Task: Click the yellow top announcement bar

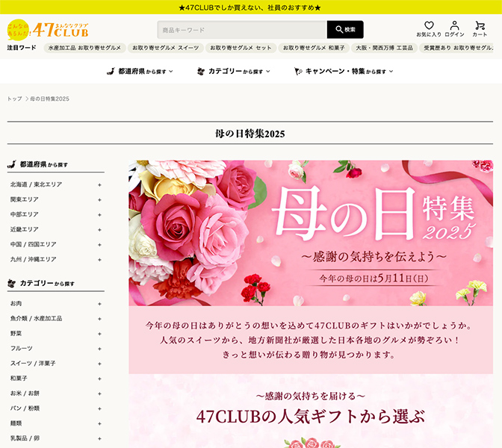Action: click(x=251, y=7)
